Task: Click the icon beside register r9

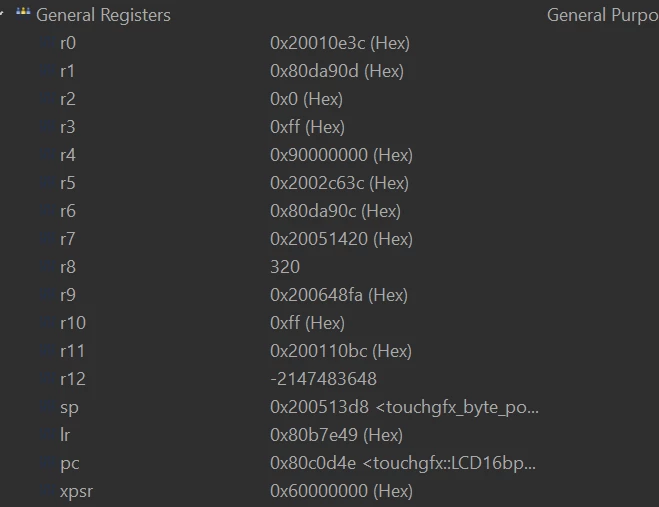Action: (x=48, y=295)
